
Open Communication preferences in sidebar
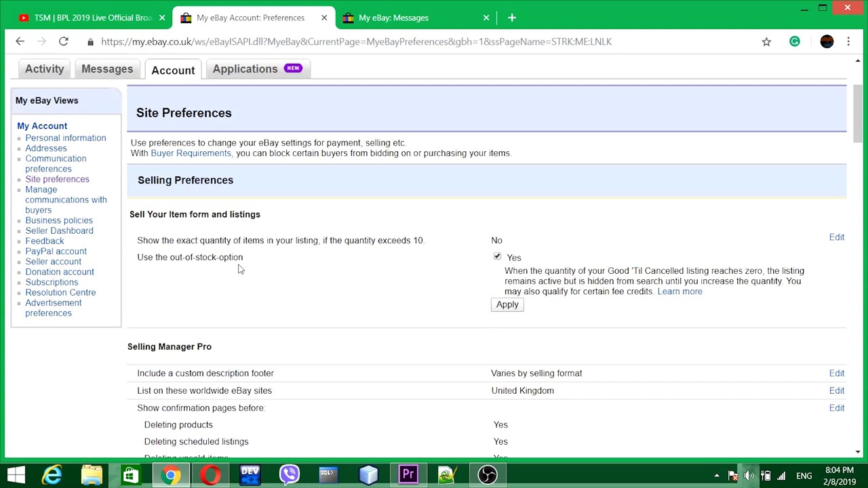(56, 164)
